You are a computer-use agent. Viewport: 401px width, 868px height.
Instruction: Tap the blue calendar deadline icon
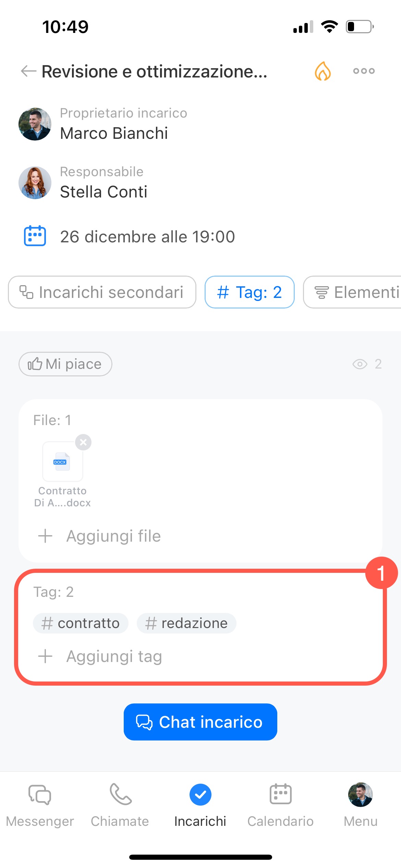click(35, 236)
